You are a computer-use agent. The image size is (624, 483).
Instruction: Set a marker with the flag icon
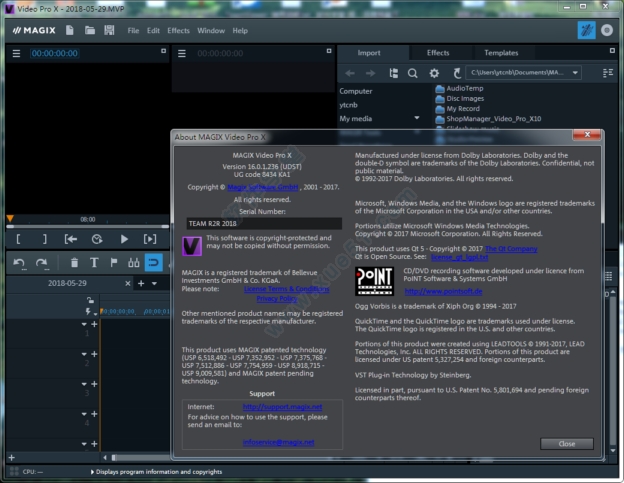114,263
